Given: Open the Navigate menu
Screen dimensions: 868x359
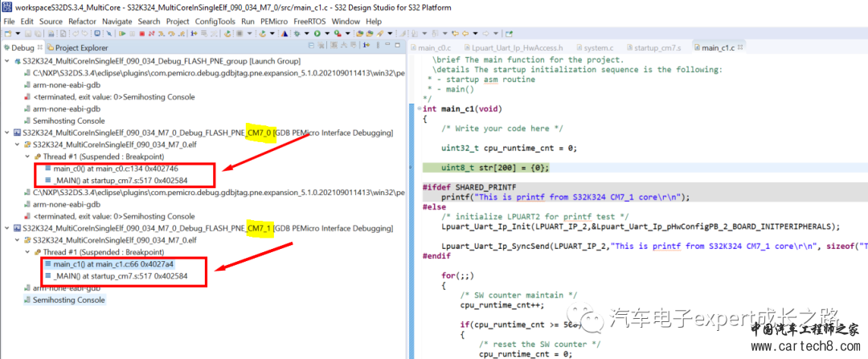Looking at the screenshot, I should click(x=117, y=21).
